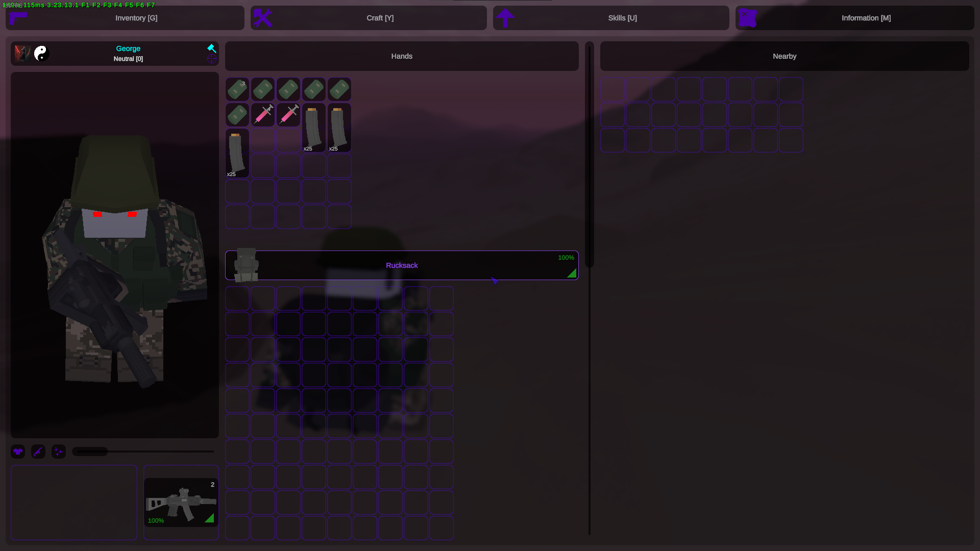Click the character rotation slider
Screen dimensions: 980x551
point(143,452)
